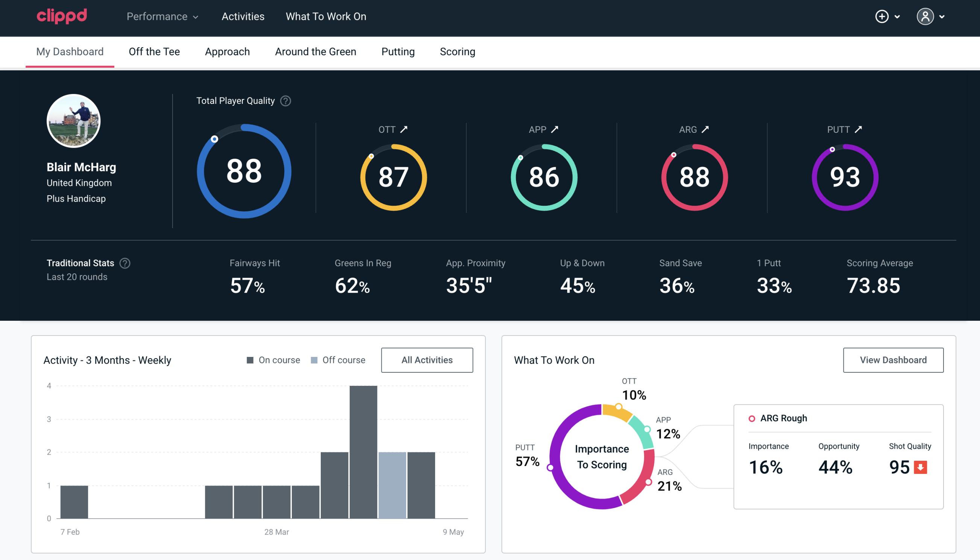Expand the OTT score trend arrow
This screenshot has height=560, width=980.
(404, 129)
